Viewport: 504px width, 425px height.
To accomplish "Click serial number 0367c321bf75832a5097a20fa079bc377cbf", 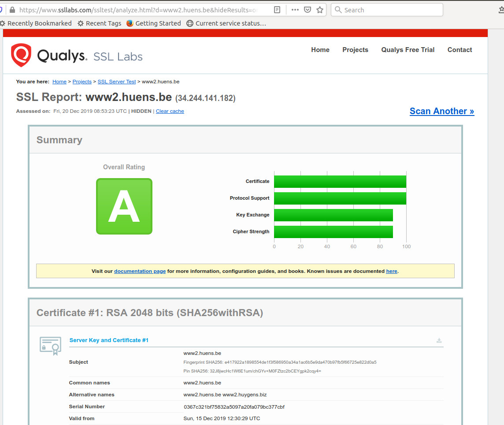I will click(x=234, y=407).
